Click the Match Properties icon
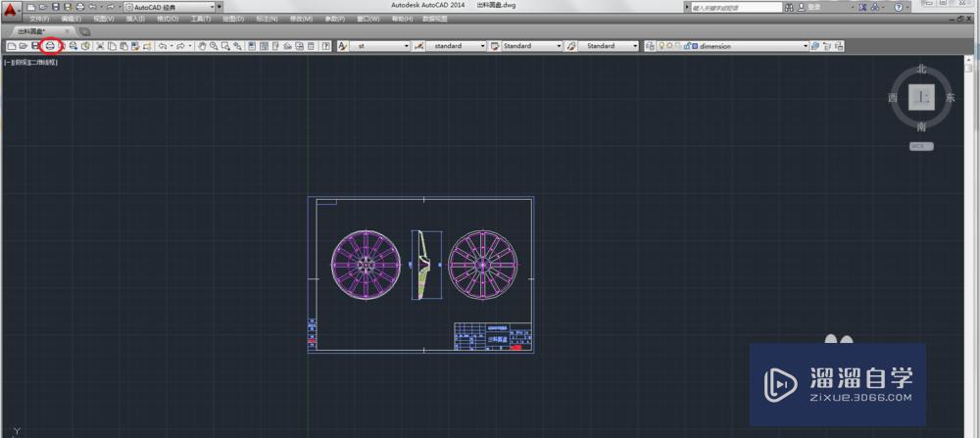 135,46
